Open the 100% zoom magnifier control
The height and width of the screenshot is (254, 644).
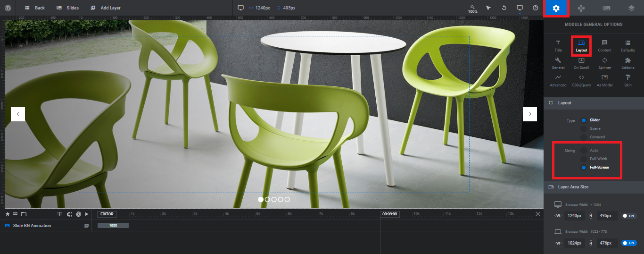[x=473, y=9]
